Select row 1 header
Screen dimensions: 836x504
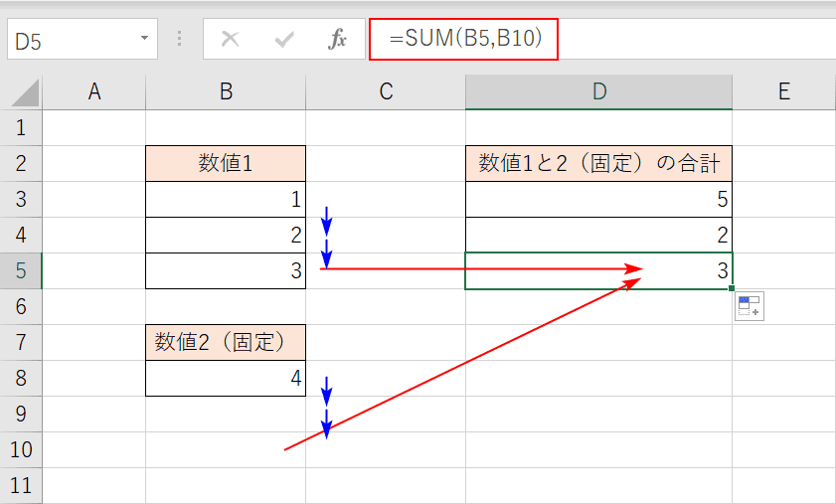point(21,127)
